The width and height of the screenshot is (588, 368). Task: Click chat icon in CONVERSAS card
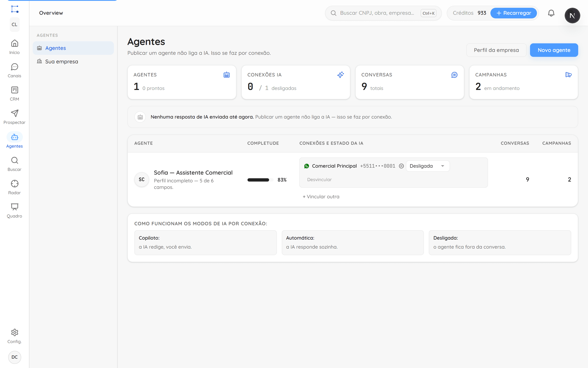pos(454,75)
